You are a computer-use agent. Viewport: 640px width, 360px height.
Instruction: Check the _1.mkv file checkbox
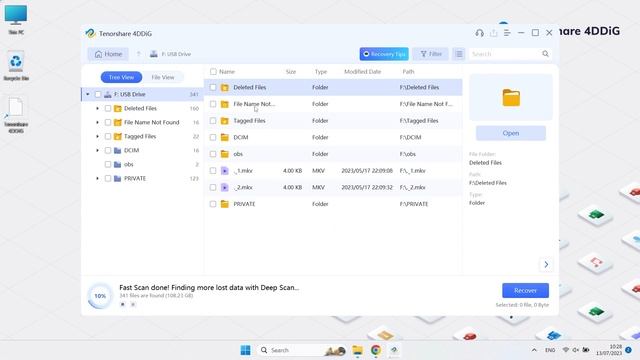point(213,171)
